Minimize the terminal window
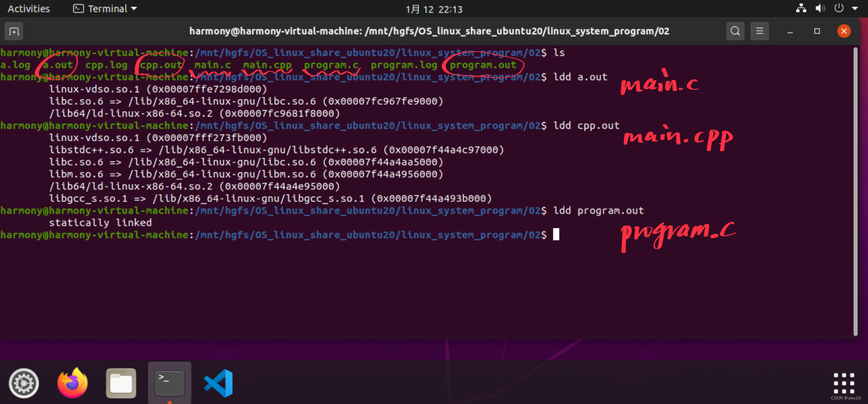Viewport: 868px width, 404px height. pos(790,31)
